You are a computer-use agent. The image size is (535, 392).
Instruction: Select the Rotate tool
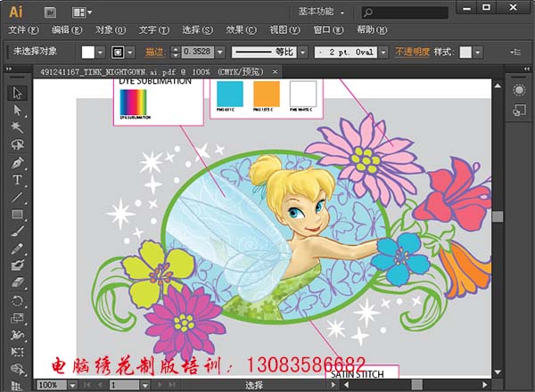(x=17, y=300)
